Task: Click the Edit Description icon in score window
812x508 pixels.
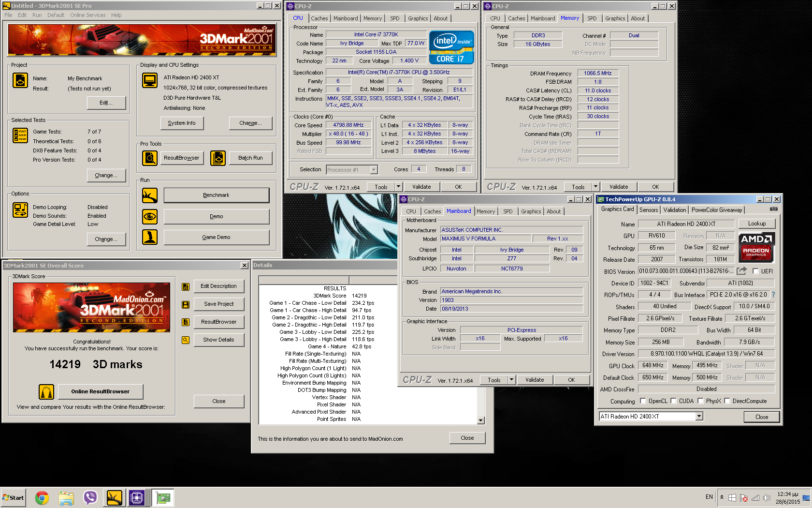Action: [186, 286]
